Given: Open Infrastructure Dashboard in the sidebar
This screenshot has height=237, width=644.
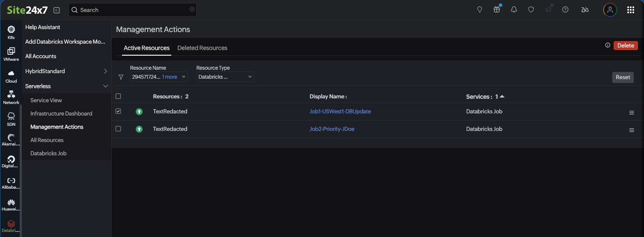Looking at the screenshot, I should (x=61, y=113).
